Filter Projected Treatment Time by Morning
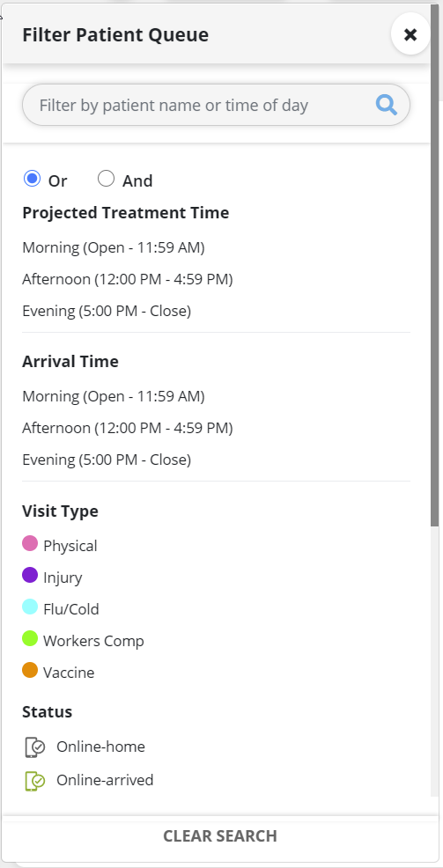 click(x=114, y=247)
